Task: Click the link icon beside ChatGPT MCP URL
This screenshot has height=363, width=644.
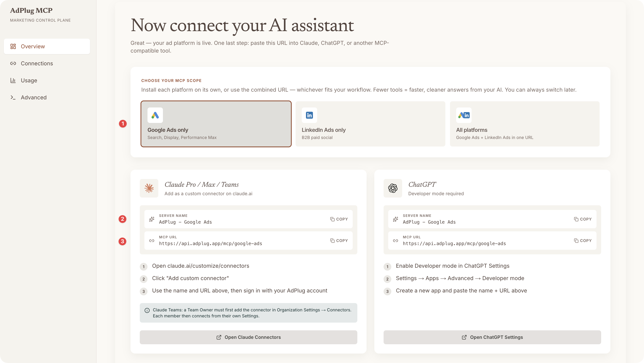Action: 396,241
